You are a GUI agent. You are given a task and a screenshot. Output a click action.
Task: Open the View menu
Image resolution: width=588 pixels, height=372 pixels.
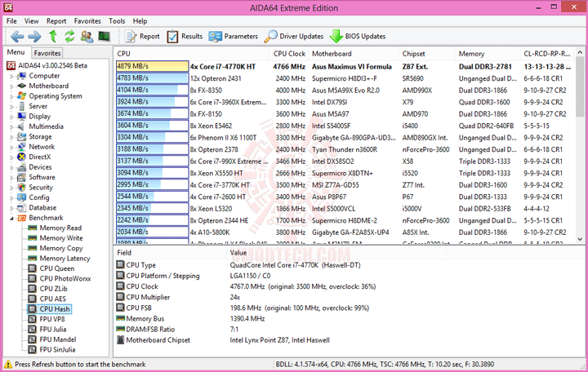(x=32, y=21)
